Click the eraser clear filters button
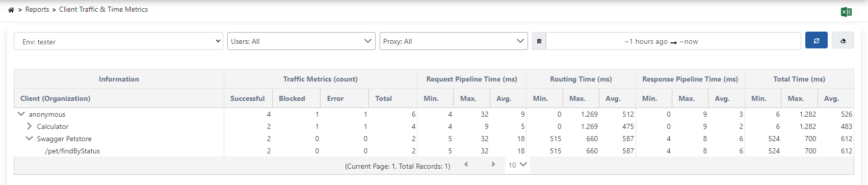 [x=843, y=41]
